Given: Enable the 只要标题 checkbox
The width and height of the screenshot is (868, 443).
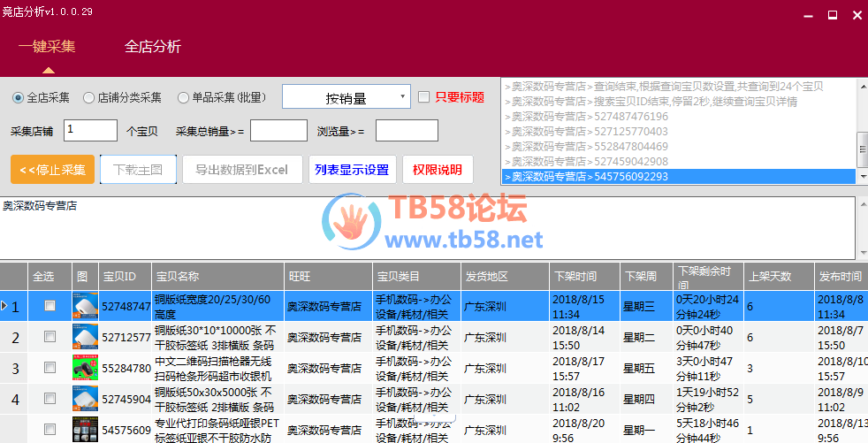Looking at the screenshot, I should point(423,97).
